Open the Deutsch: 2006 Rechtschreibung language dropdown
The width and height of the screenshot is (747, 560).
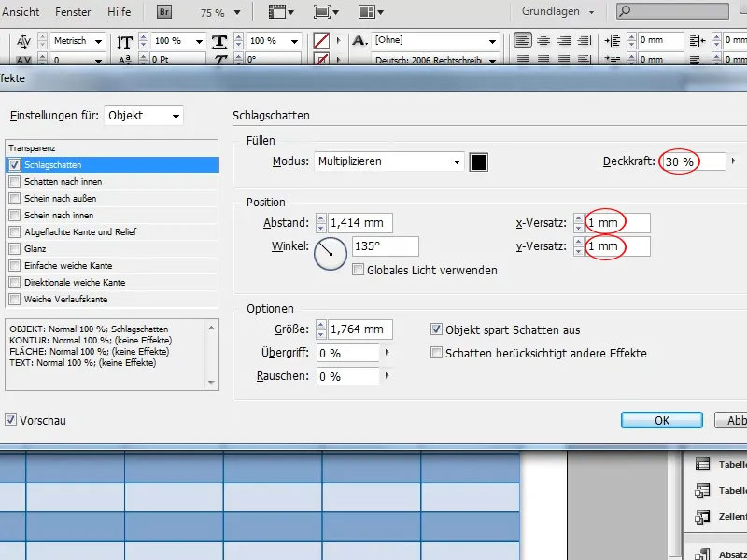click(x=493, y=61)
